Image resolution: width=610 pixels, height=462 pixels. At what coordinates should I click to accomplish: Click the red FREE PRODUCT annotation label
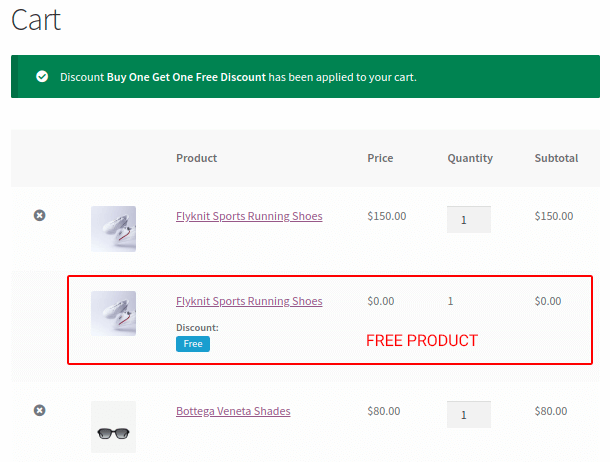422,341
